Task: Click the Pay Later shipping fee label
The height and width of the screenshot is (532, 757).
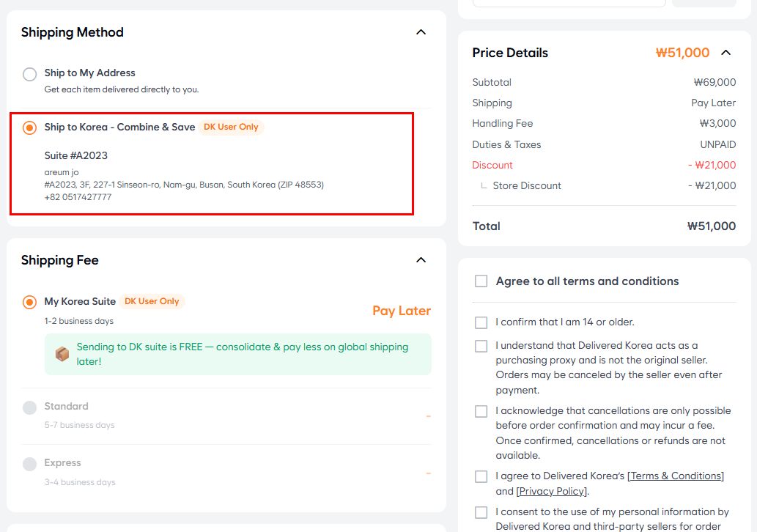Action: [x=401, y=311]
